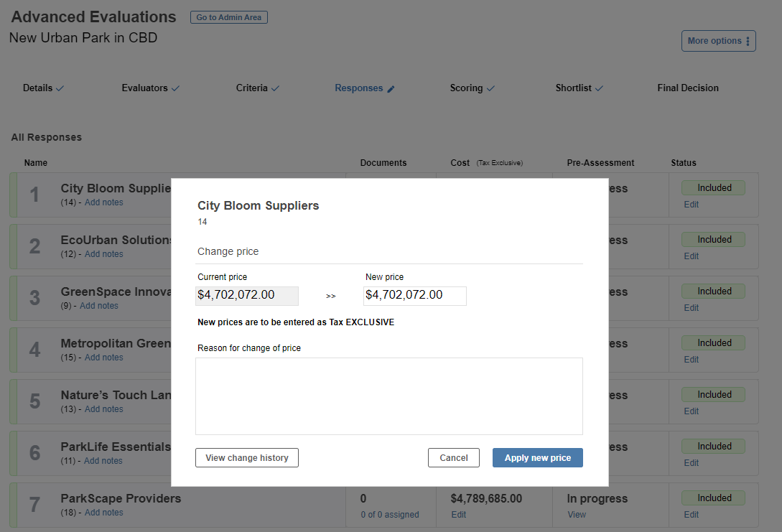View ParkScape Providers pre-assessment
This screenshot has width=782, height=532.
coord(577,515)
